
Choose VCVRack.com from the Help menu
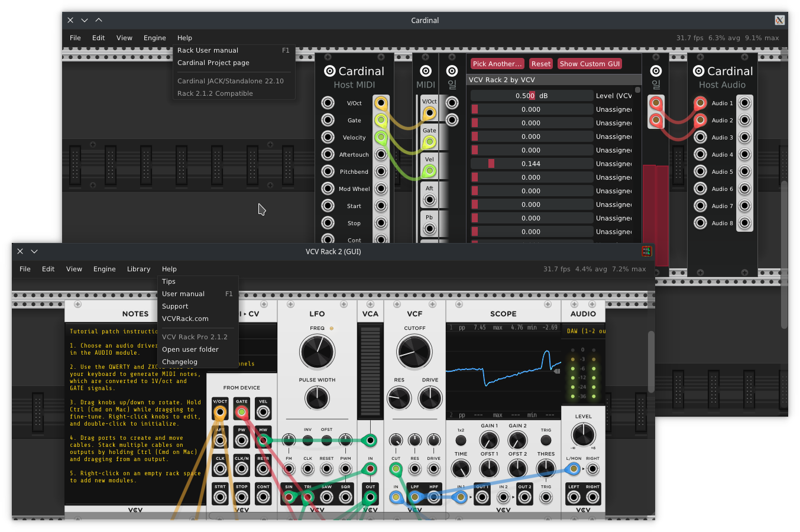point(198,319)
